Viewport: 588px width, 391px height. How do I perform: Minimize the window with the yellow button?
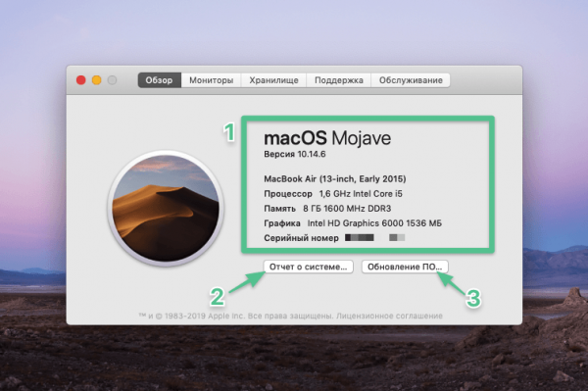tap(96, 80)
